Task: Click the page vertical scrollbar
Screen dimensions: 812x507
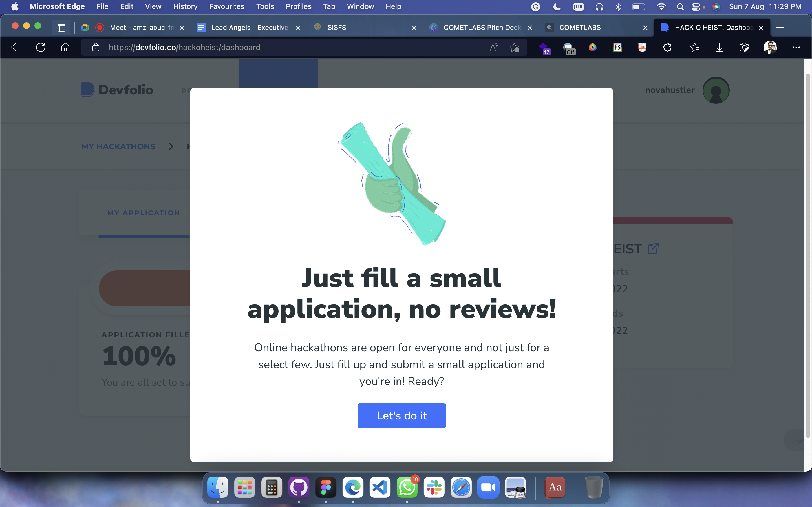Action: (x=808, y=255)
